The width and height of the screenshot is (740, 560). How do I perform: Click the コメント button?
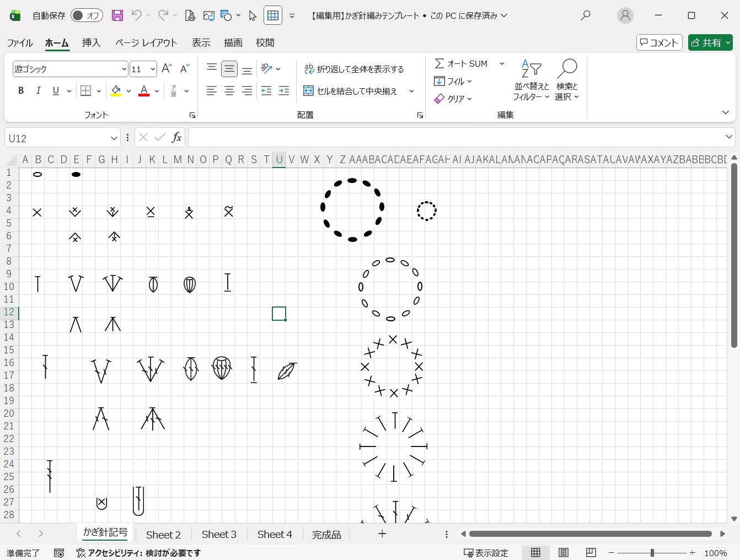tap(659, 42)
